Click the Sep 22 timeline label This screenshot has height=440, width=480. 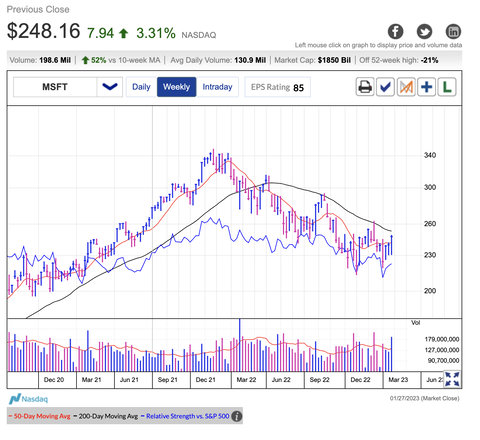click(x=319, y=380)
